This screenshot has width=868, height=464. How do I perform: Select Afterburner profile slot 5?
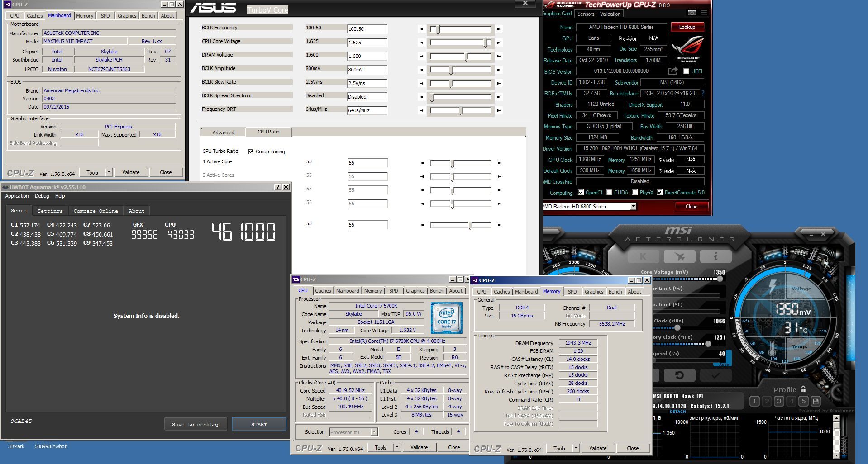(x=803, y=401)
